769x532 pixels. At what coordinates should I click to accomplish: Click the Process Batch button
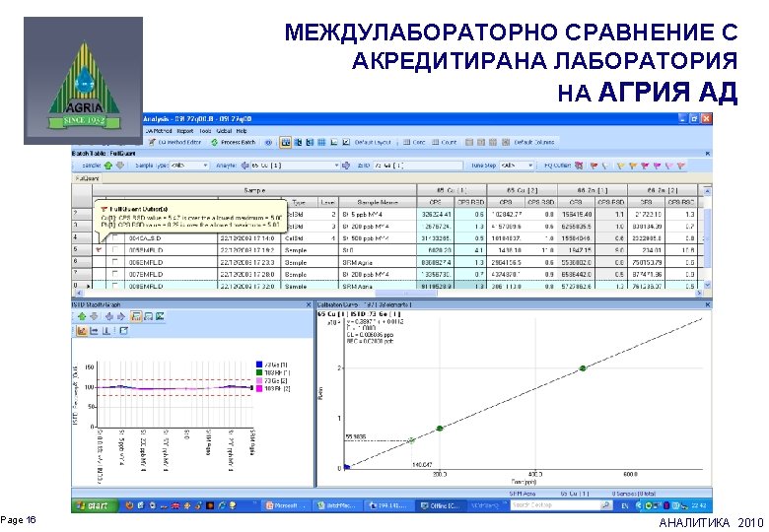(234, 142)
